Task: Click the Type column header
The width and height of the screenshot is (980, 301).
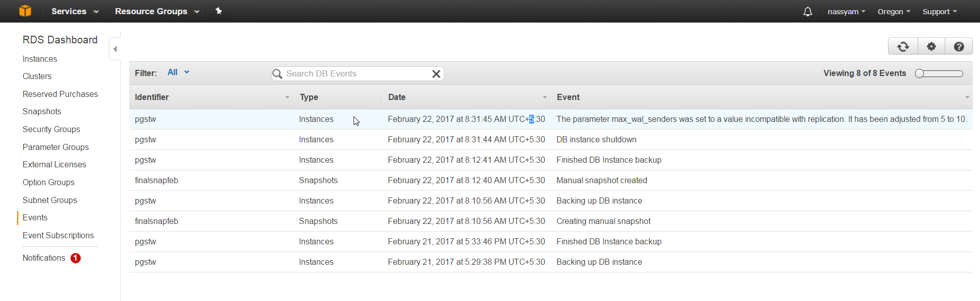Action: pyautogui.click(x=309, y=97)
